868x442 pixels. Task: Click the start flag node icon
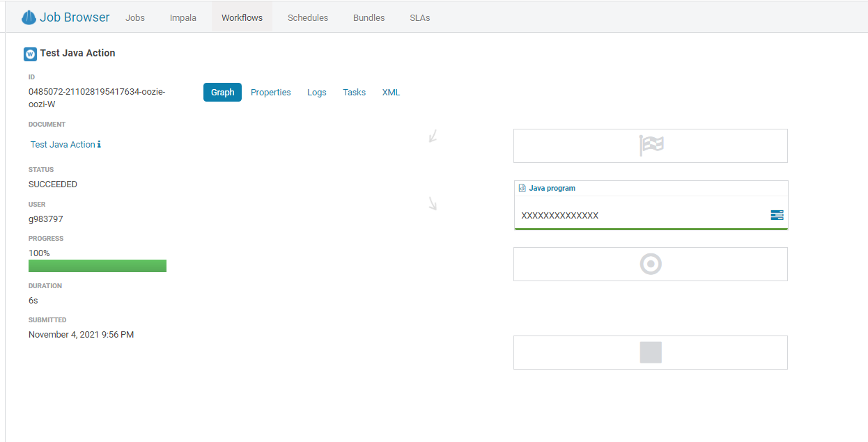pyautogui.click(x=651, y=145)
